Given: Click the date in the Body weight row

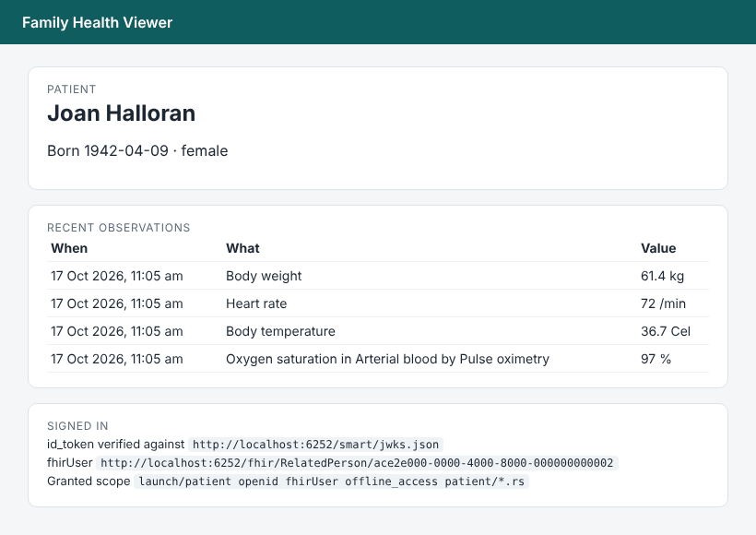Looking at the screenshot, I should point(117,276).
